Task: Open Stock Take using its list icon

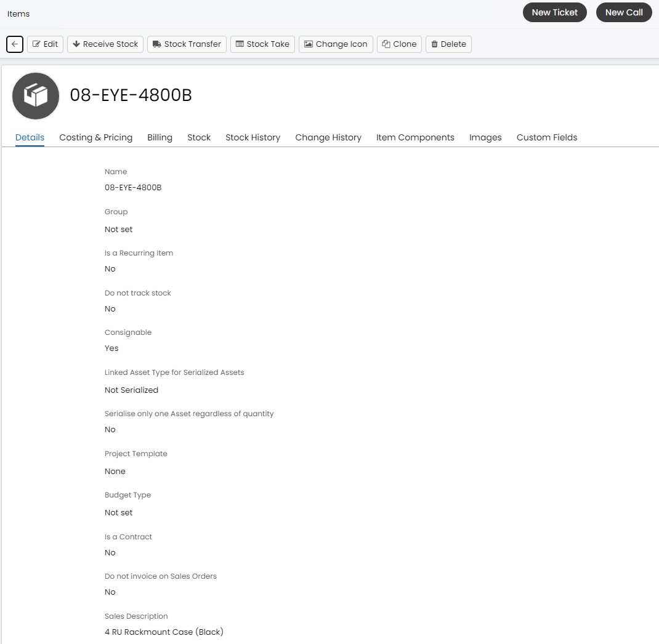Action: point(240,44)
